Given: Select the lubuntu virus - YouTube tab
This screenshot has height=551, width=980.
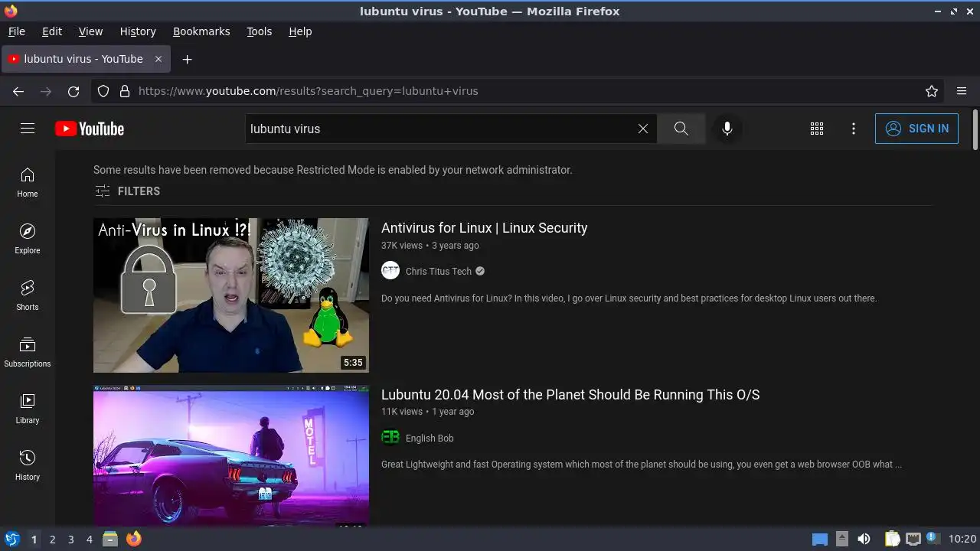Looking at the screenshot, I should pos(86,59).
